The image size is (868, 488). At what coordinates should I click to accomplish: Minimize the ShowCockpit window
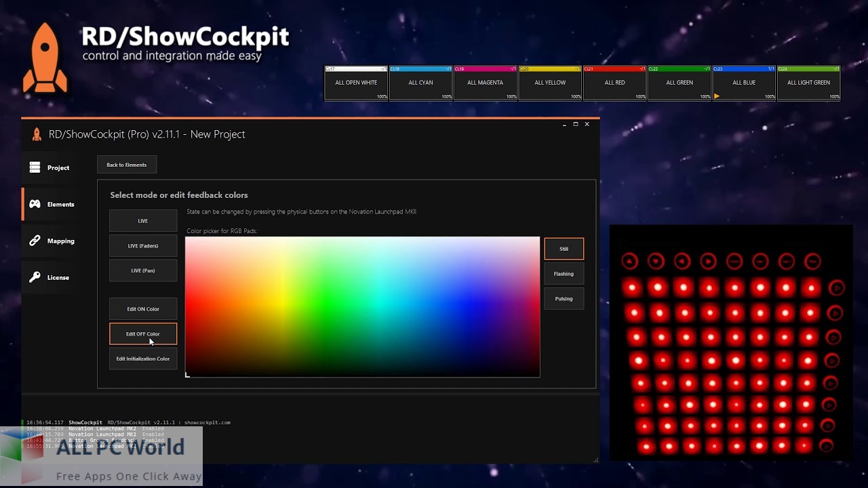pyautogui.click(x=564, y=124)
